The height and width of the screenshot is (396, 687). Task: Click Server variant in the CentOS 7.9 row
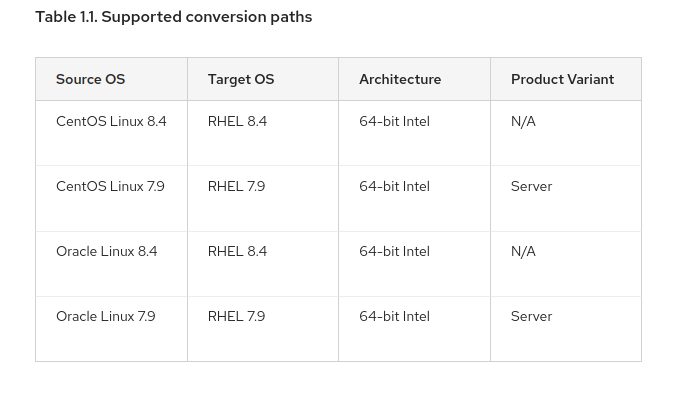[x=531, y=186]
